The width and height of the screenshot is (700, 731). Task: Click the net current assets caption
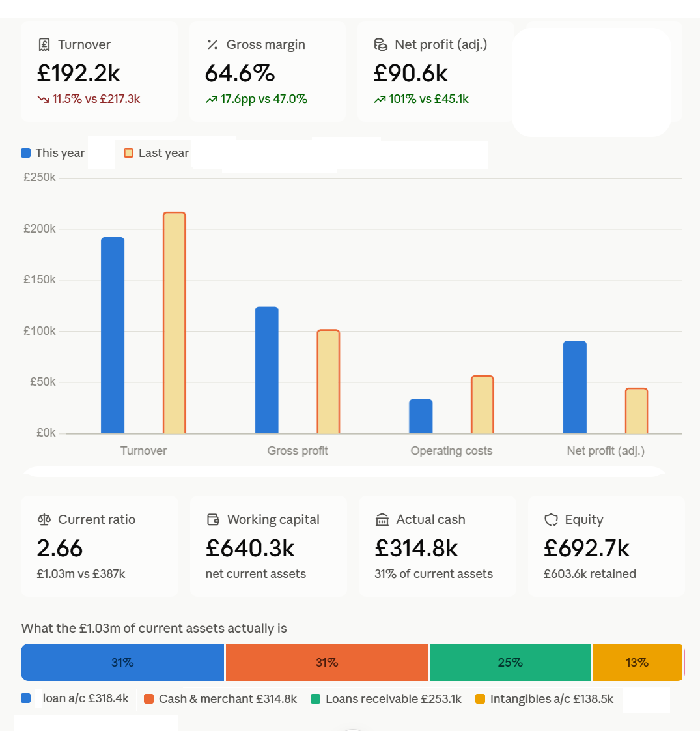coord(256,574)
